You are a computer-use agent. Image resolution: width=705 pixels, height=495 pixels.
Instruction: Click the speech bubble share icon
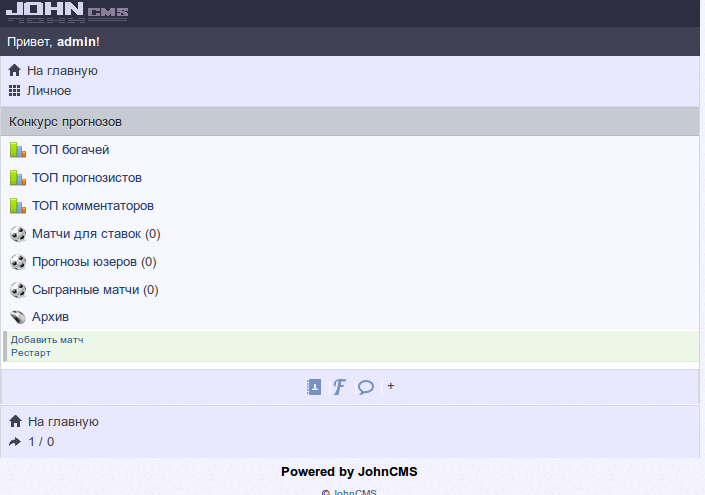(x=366, y=387)
